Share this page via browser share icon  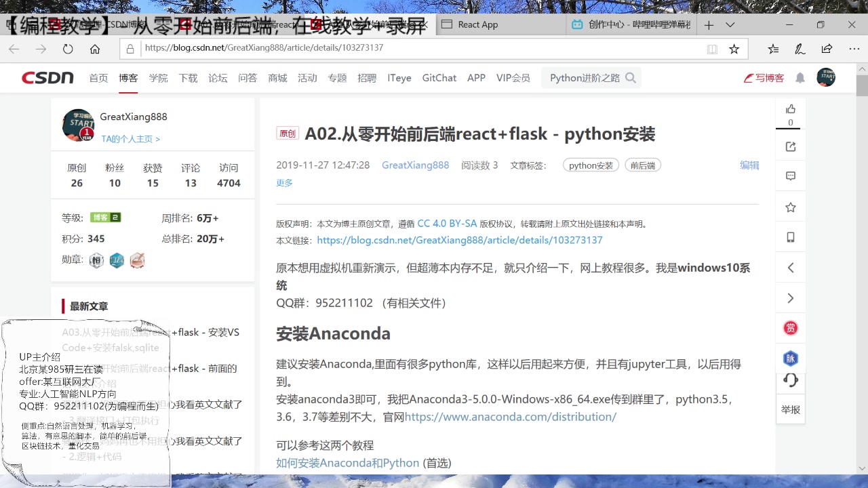click(x=827, y=49)
